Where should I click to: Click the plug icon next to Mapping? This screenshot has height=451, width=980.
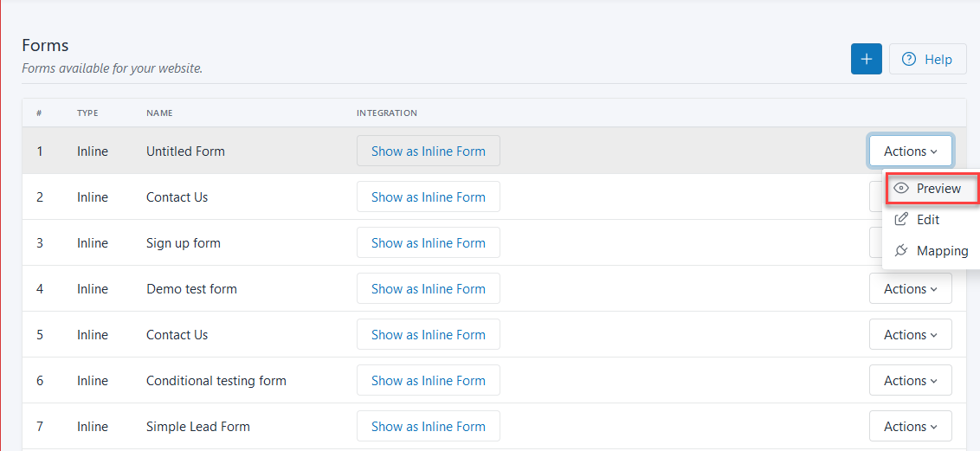click(x=901, y=251)
